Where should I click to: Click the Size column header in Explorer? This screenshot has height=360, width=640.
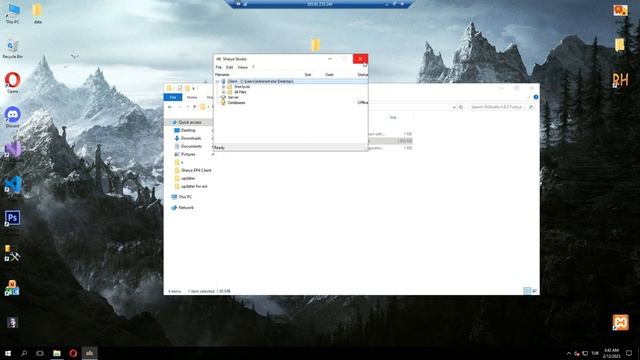[x=393, y=118]
